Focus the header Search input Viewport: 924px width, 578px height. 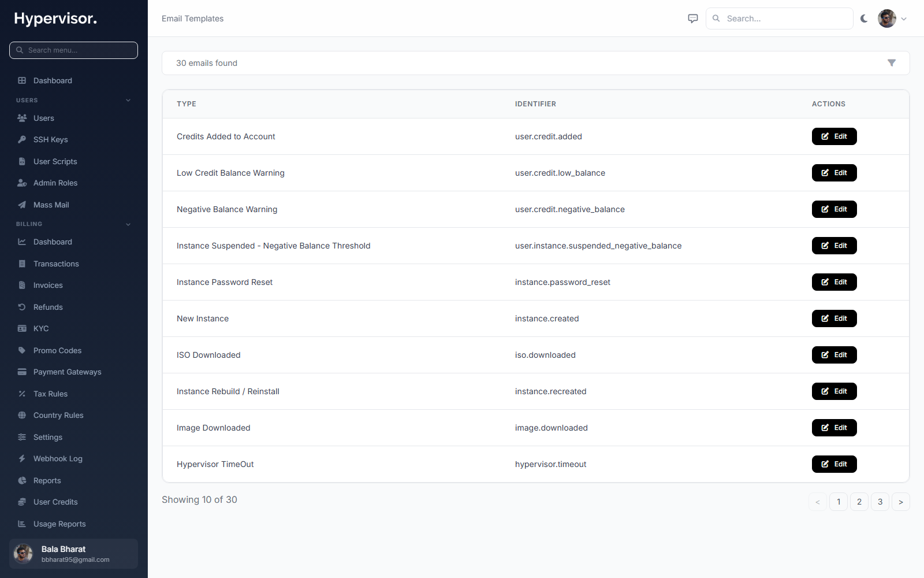click(x=780, y=18)
